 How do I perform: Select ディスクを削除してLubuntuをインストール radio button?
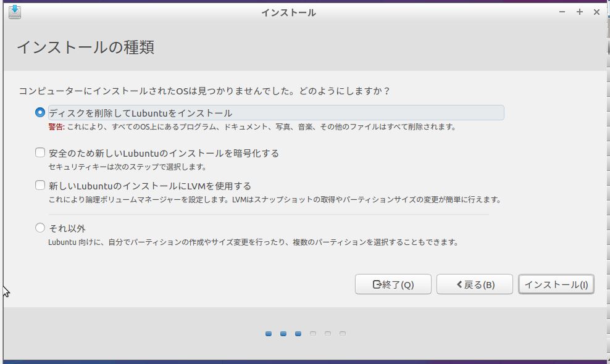pyautogui.click(x=40, y=113)
